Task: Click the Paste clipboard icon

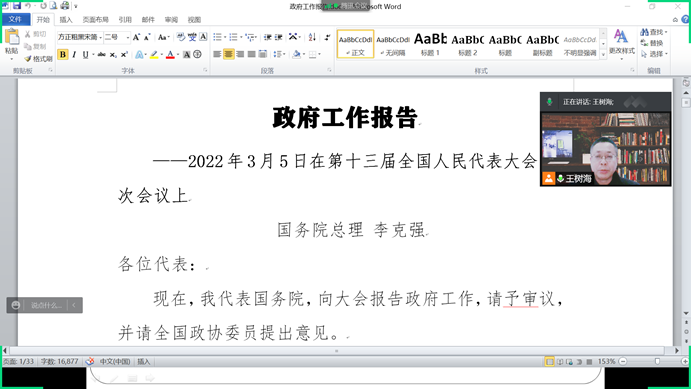Action: point(12,37)
